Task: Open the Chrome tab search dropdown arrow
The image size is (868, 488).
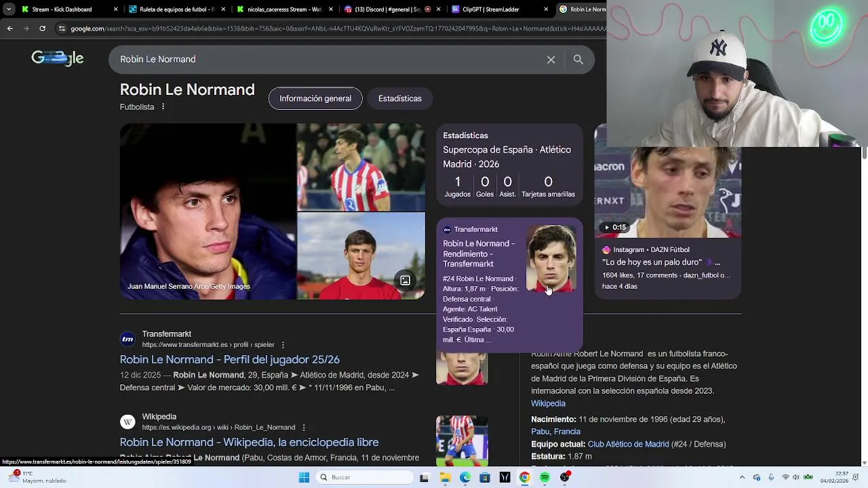Action: 8,9
